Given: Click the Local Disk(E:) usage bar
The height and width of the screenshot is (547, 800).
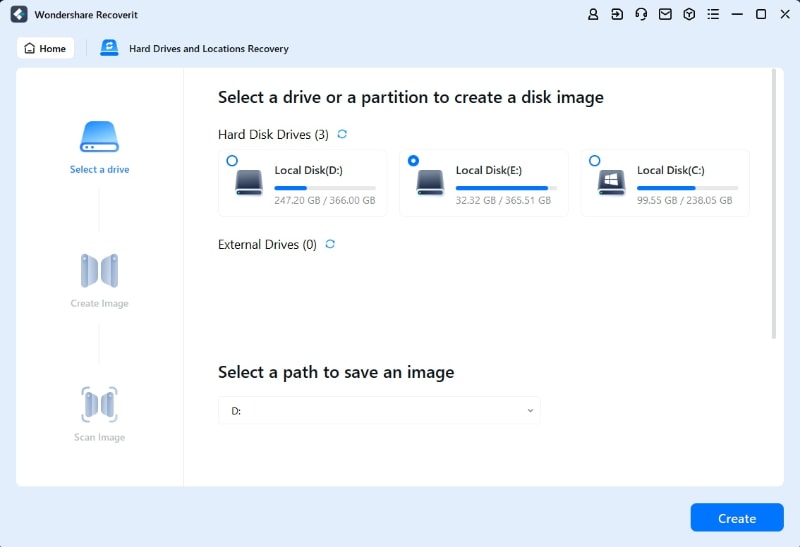Looking at the screenshot, I should click(x=506, y=188).
